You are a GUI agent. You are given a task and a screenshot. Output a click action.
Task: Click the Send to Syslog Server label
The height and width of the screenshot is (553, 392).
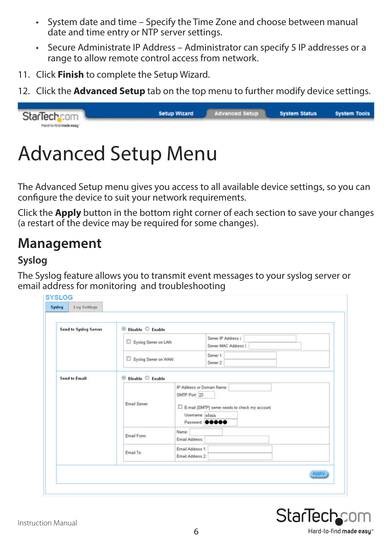click(81, 329)
